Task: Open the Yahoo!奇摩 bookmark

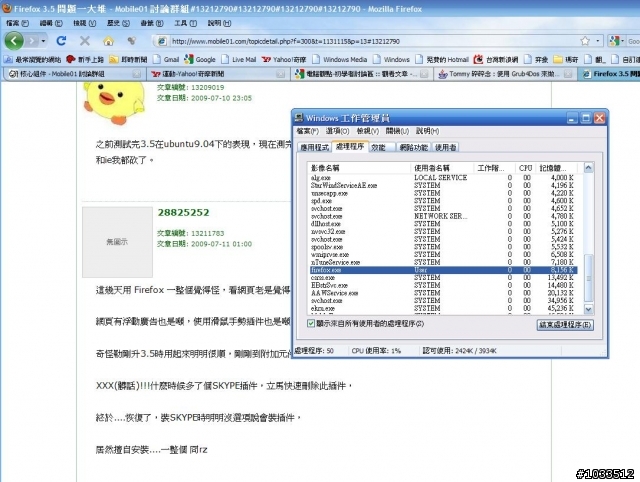Action: [284, 60]
